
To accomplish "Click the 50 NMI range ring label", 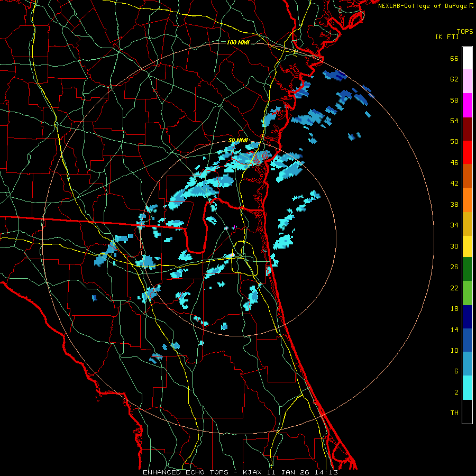I will (x=238, y=141).
